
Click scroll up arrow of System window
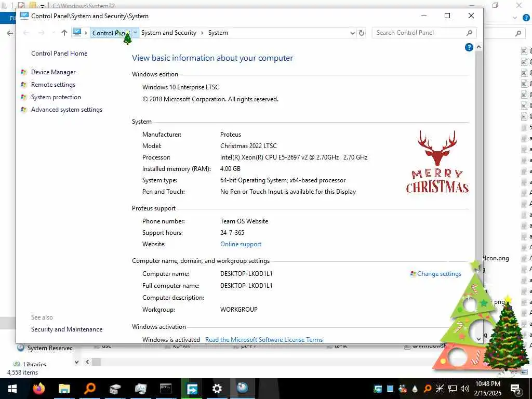[478, 47]
